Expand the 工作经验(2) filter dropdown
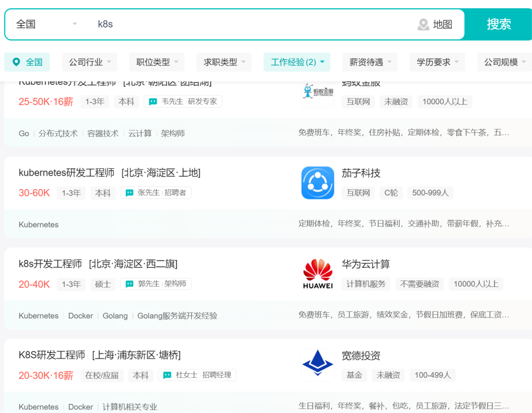Viewport: 532px width, 413px height. 297,62
